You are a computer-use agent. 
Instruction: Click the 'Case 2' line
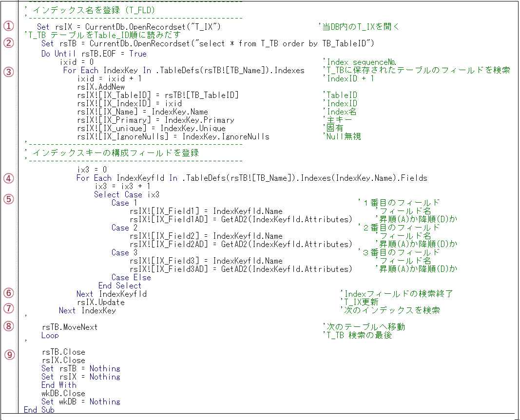coord(124,228)
